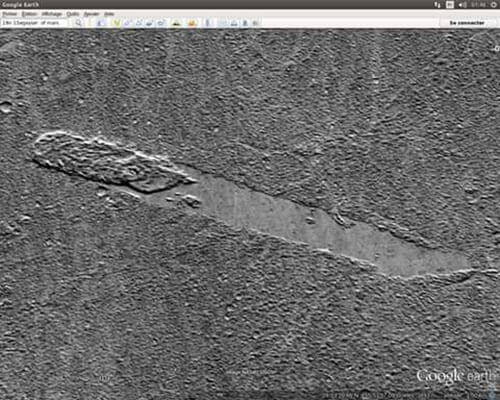
Task: Expand the planet selector dropdown
Action: (207, 23)
